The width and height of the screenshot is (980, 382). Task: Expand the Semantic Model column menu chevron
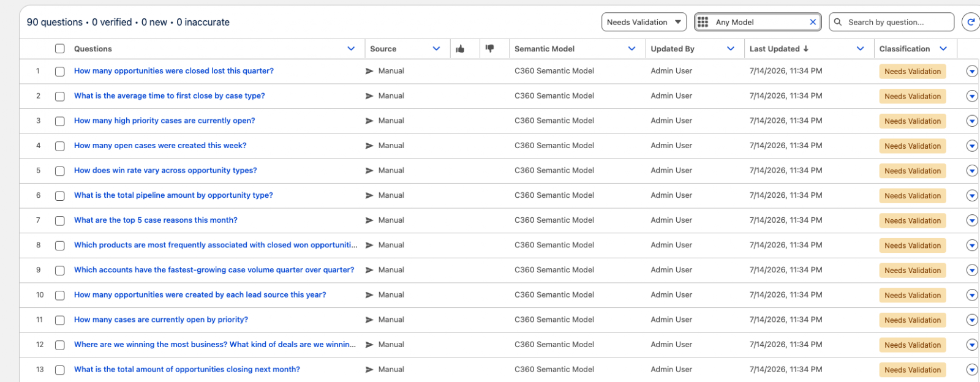(x=631, y=48)
